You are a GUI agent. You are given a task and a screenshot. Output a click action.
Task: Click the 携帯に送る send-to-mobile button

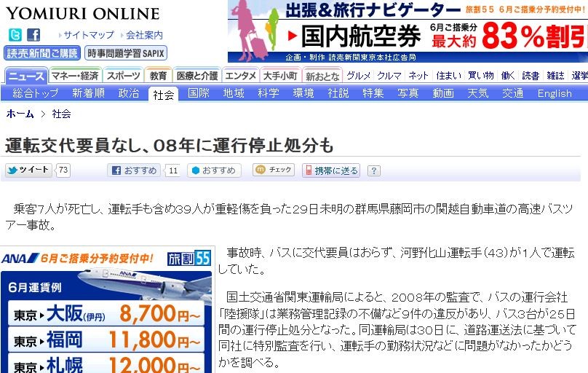pos(331,170)
